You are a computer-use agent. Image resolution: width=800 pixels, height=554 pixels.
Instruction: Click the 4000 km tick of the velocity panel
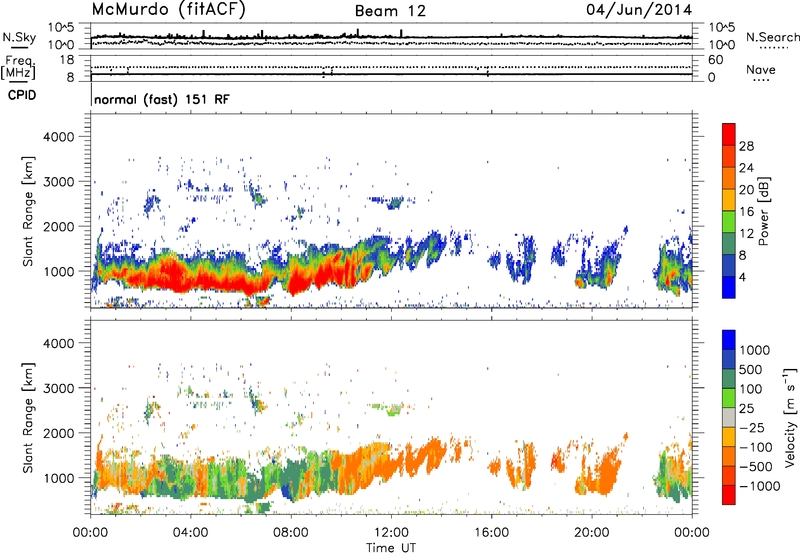58,343
